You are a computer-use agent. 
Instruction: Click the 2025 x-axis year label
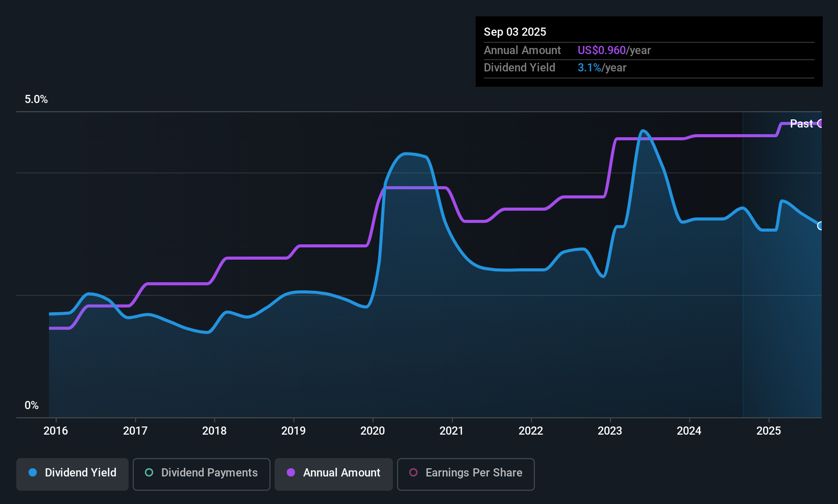769,431
